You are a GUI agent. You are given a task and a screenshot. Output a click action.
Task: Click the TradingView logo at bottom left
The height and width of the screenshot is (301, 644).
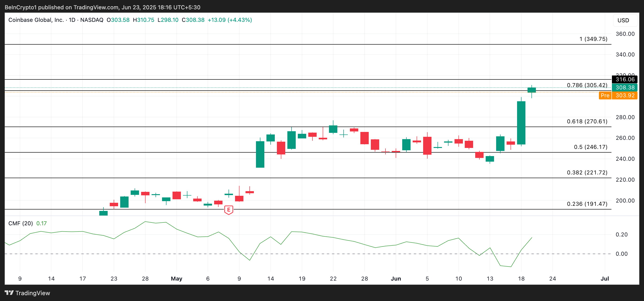27,293
